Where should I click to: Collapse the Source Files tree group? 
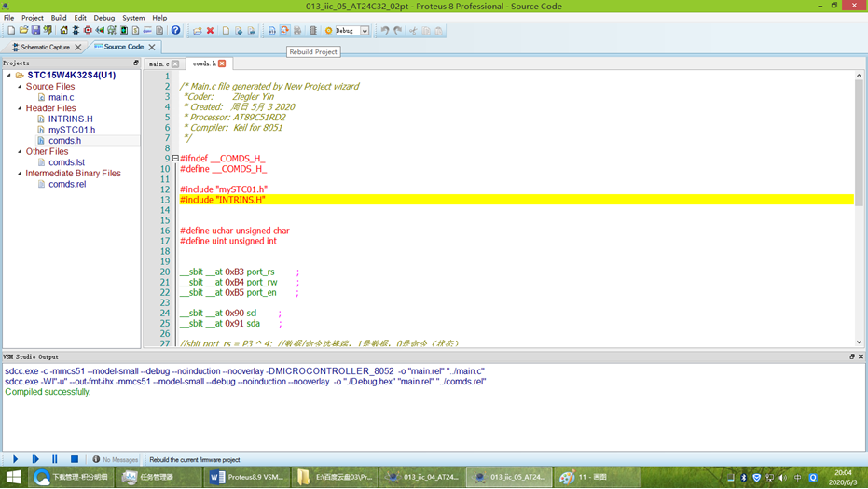click(20, 87)
